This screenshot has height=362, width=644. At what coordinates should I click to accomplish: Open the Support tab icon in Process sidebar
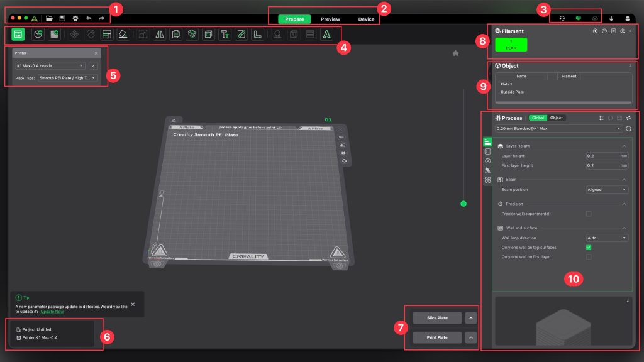(487, 170)
